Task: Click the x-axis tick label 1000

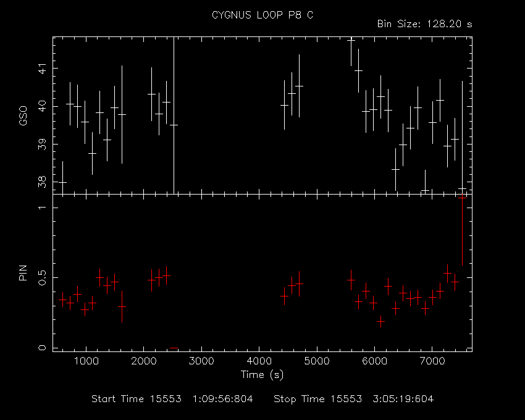Action: pos(86,361)
